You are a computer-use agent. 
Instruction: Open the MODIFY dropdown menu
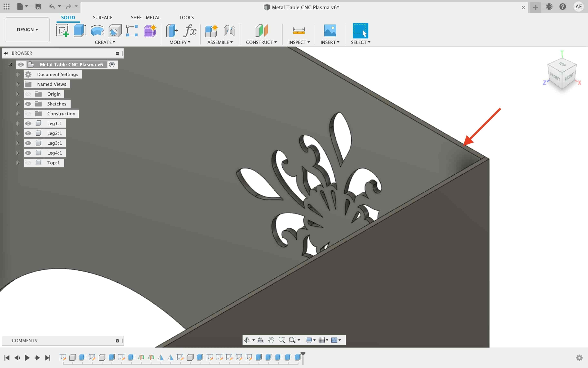[x=180, y=42]
